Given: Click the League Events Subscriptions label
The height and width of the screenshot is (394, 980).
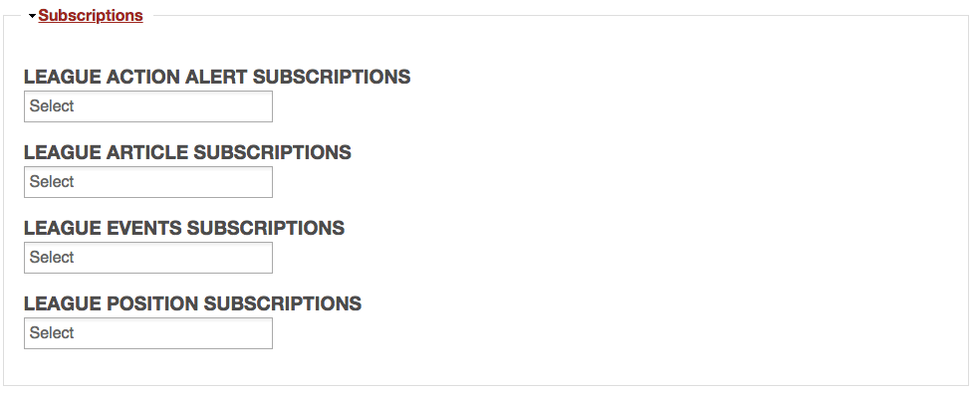Looking at the screenshot, I should click(184, 228).
